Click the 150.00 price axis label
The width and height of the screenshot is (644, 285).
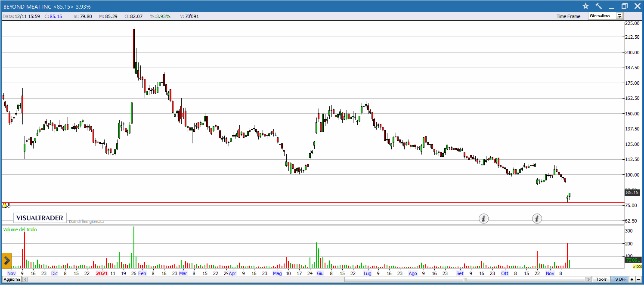[632, 114]
